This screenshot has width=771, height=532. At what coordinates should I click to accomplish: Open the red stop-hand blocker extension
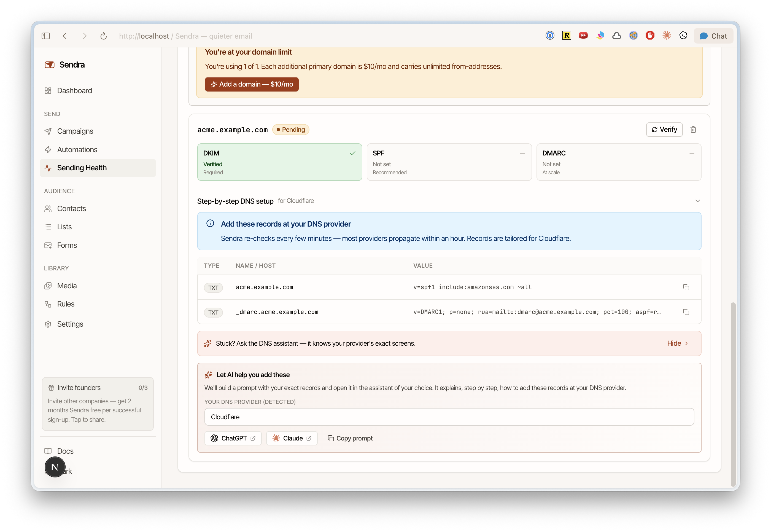pos(650,35)
